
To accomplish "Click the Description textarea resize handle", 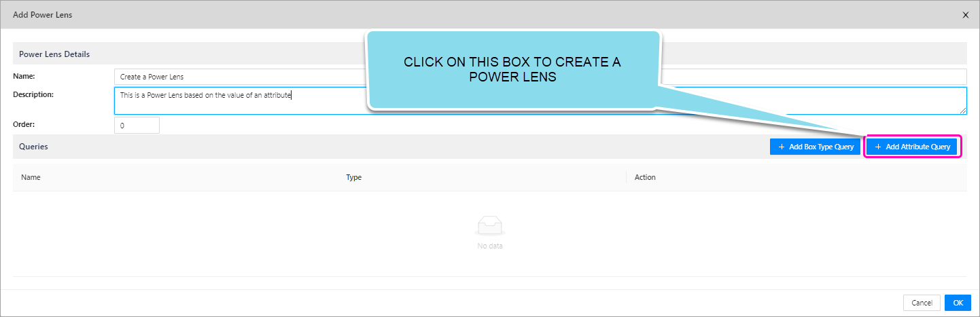I will [962, 111].
